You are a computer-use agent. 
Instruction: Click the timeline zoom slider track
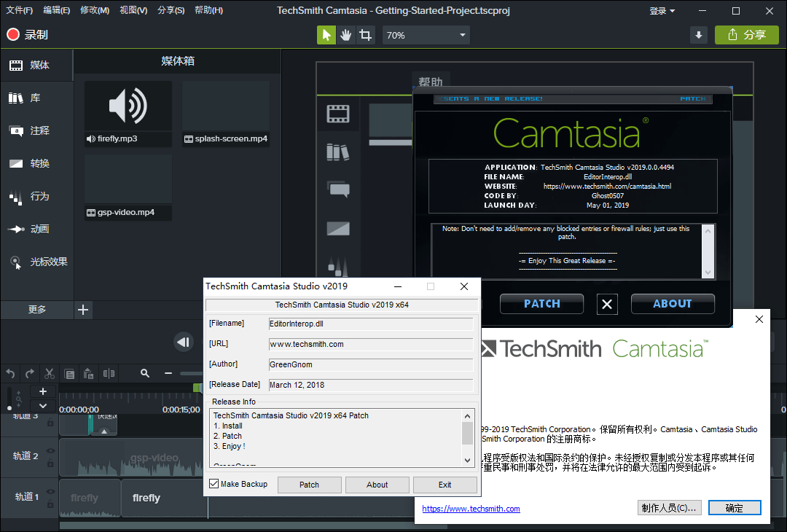tap(192, 373)
